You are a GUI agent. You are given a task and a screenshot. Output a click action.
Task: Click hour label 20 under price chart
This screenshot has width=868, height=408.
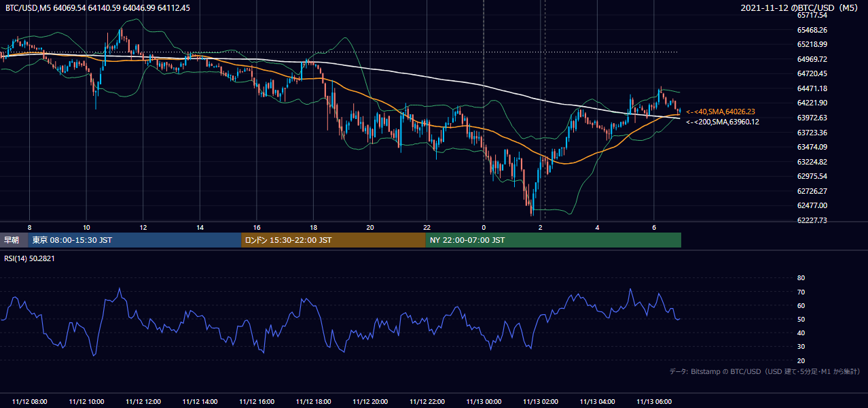click(x=369, y=226)
